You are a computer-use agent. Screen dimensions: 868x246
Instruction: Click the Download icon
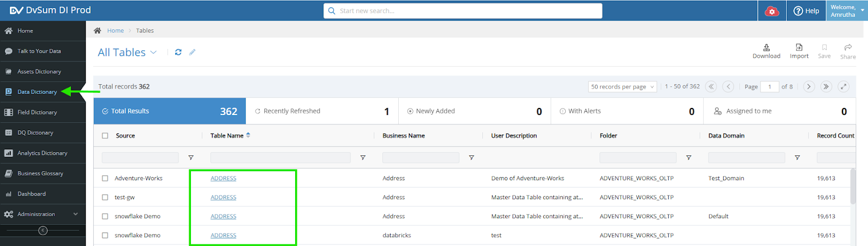point(767,47)
